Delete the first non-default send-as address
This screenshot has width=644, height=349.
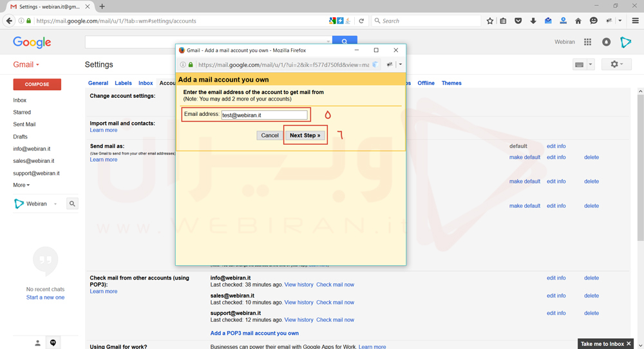tap(591, 157)
